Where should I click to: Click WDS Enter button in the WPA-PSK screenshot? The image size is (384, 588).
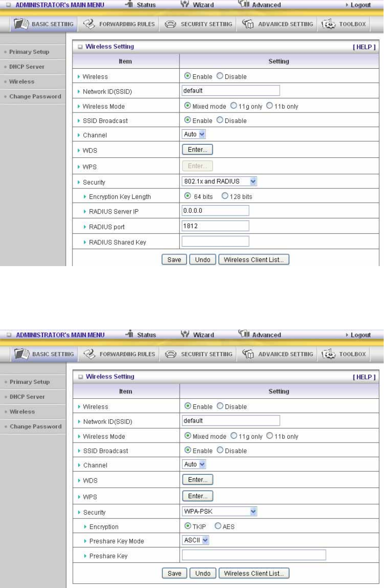197,480
